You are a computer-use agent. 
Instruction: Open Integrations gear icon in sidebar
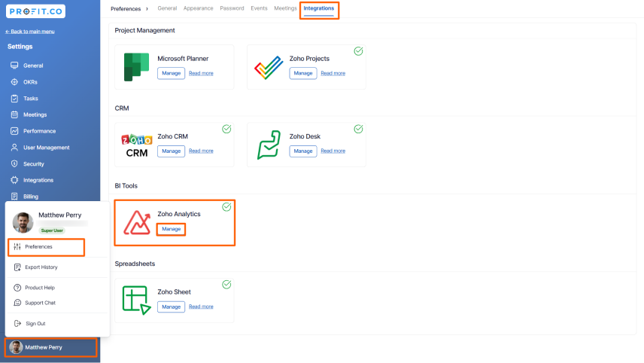pyautogui.click(x=14, y=180)
